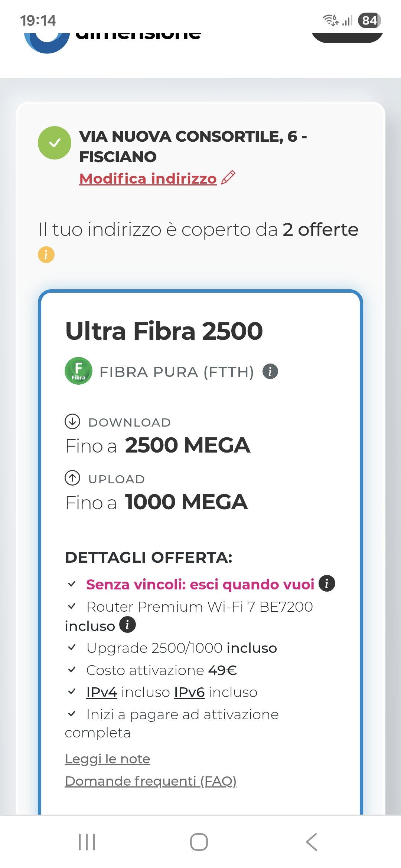Open Leggi le note link
The width and height of the screenshot is (401, 868).
(x=107, y=759)
